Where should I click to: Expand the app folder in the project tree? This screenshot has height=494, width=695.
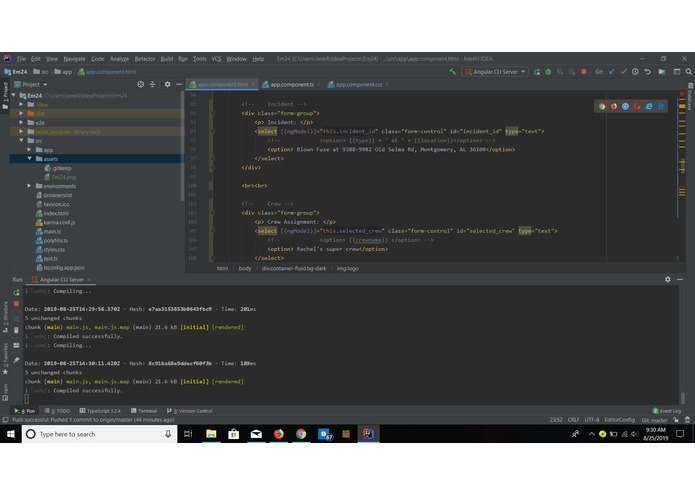click(29, 150)
